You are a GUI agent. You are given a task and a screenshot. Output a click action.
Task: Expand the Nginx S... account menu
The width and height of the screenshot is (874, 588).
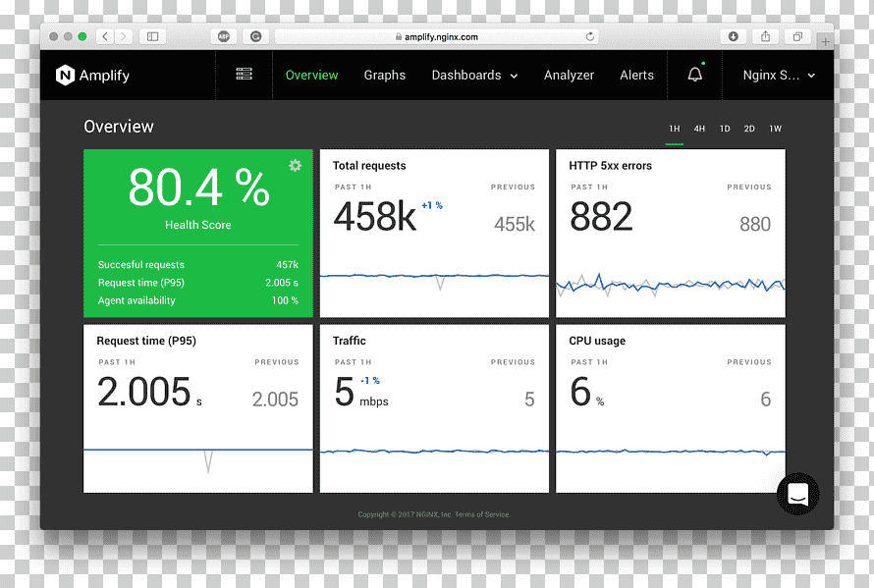click(x=779, y=76)
